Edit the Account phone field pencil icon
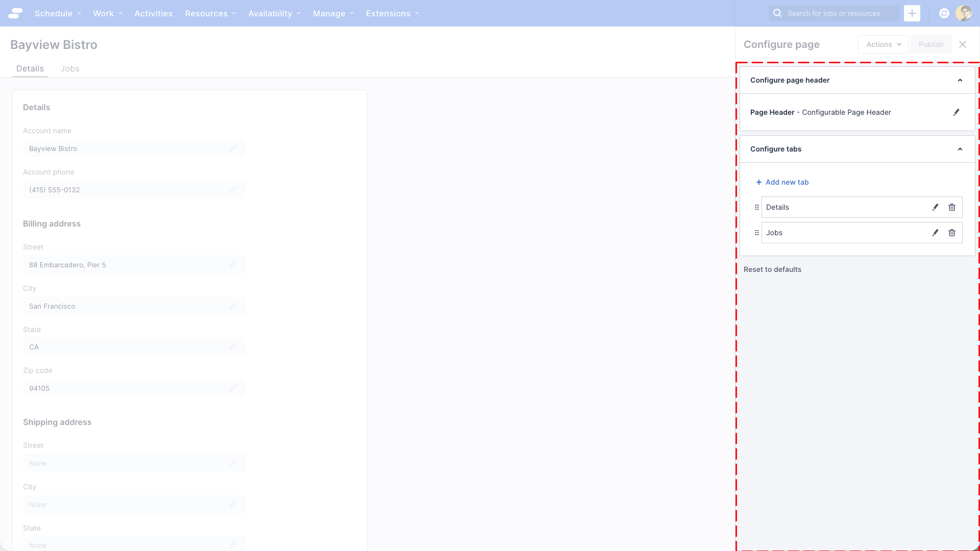The height and width of the screenshot is (551, 980). coord(233,189)
